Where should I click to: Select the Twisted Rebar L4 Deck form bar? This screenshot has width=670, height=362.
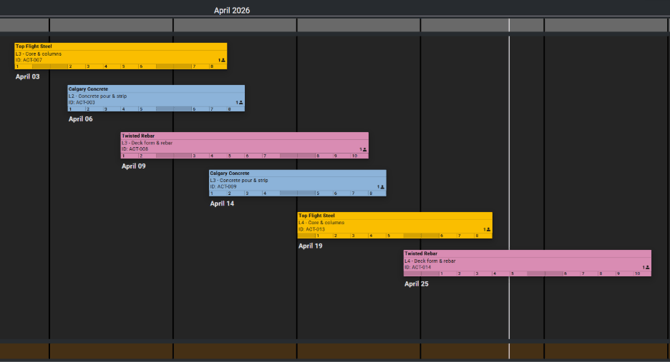click(527, 263)
